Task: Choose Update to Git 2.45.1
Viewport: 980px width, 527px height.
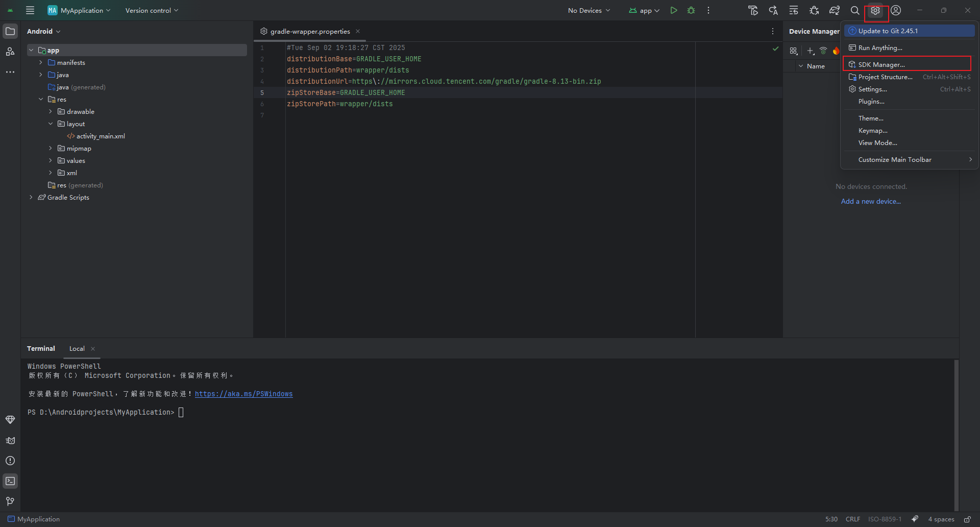Action: coord(888,31)
